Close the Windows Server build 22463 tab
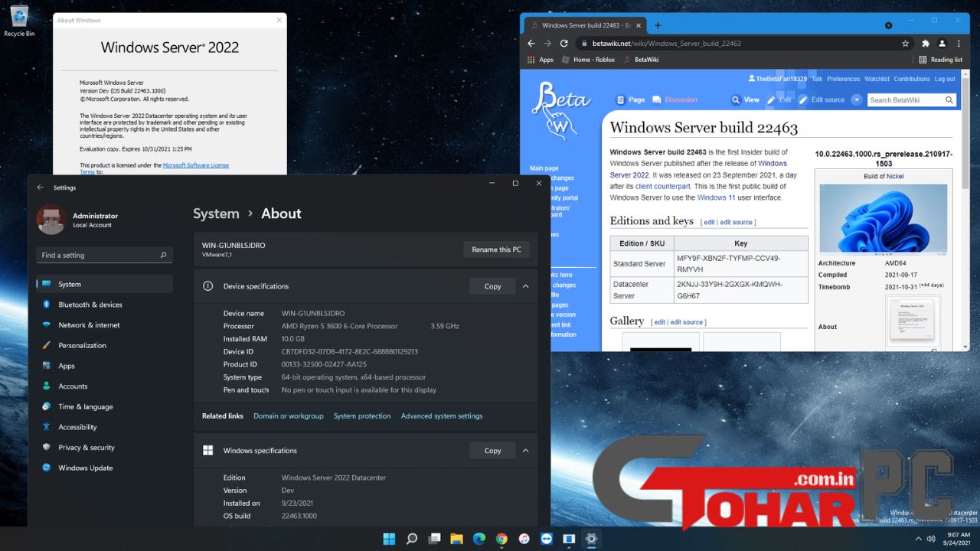 [x=639, y=25]
